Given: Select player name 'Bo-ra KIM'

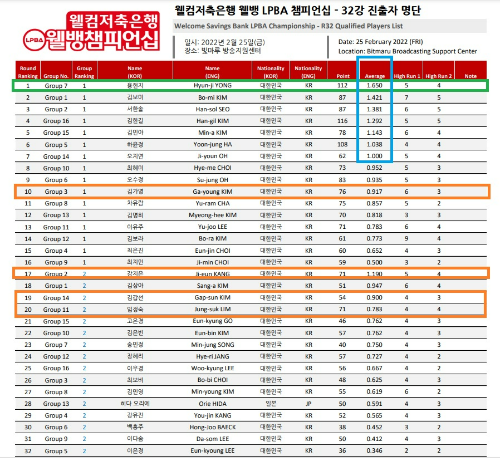Looking at the screenshot, I should (212, 238).
